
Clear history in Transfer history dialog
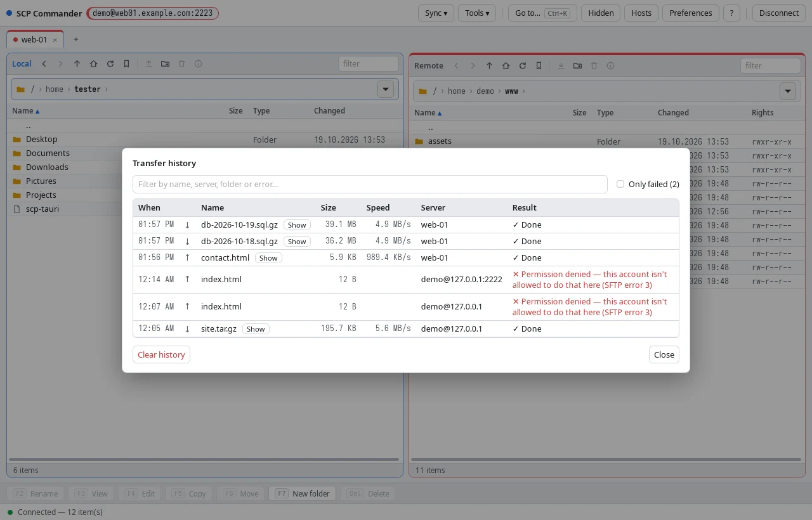coord(161,354)
